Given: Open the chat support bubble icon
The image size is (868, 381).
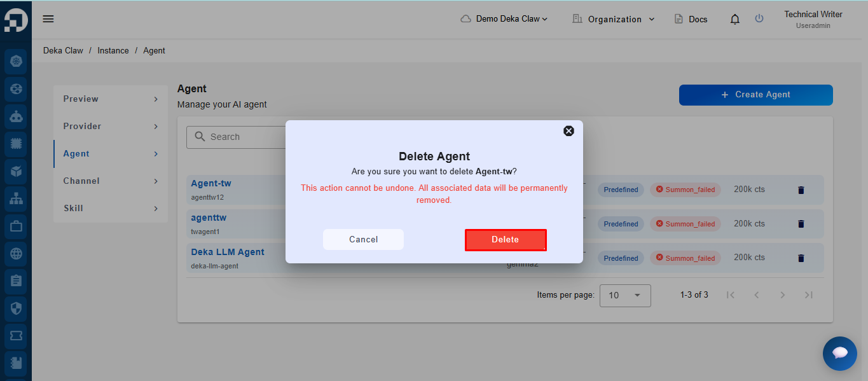Looking at the screenshot, I should (x=839, y=353).
